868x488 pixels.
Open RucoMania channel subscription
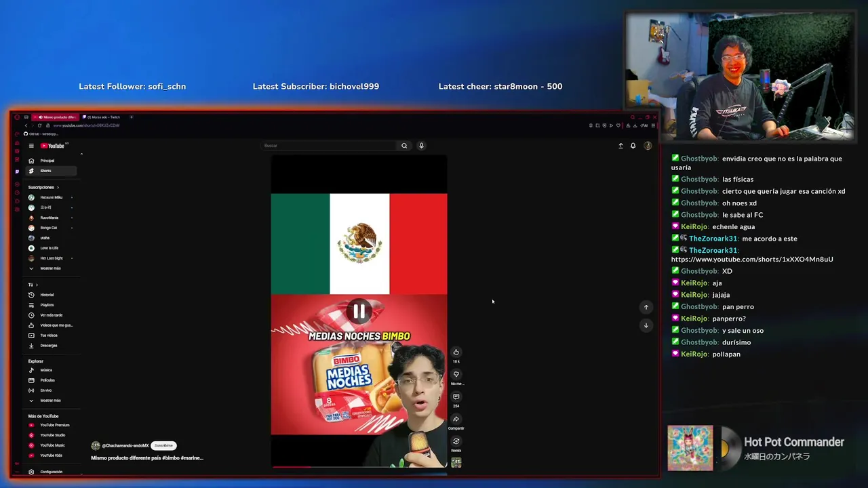(x=51, y=218)
